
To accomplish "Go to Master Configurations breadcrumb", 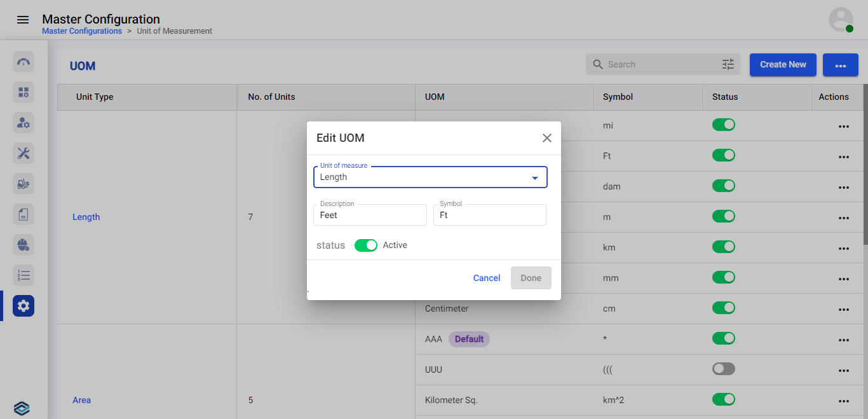I will click(82, 31).
